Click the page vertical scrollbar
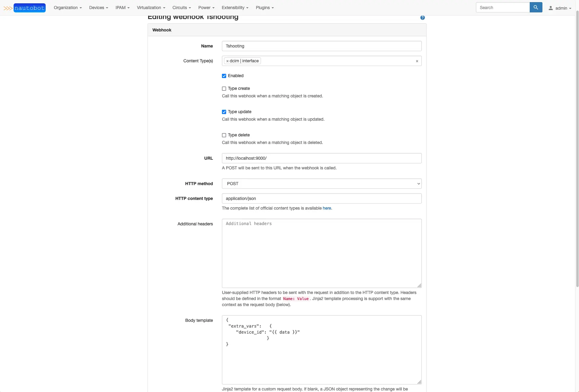 click(577, 151)
